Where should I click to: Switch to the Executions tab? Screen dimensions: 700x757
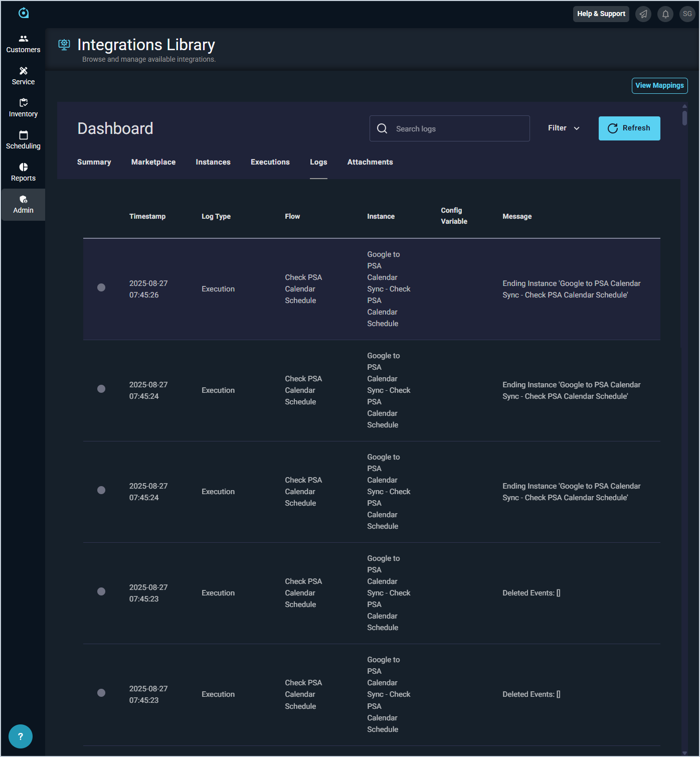(270, 162)
